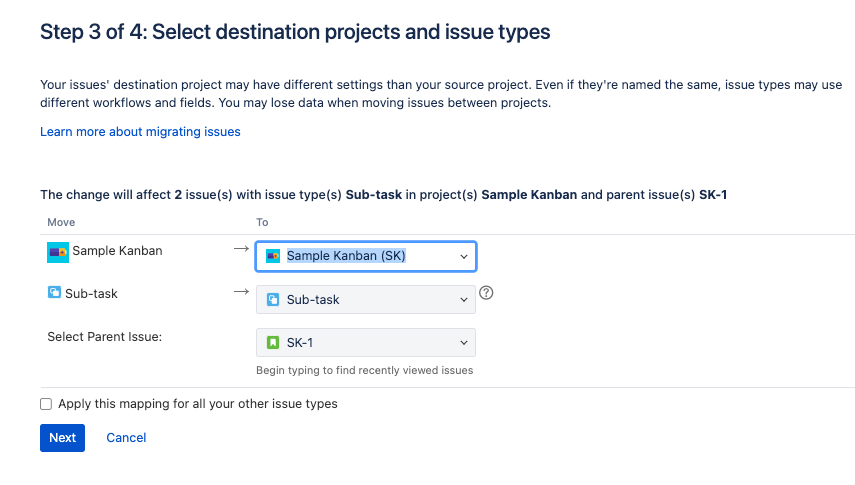Click the Cancel link
Image resolution: width=855 pixels, height=485 pixels.
pos(126,438)
